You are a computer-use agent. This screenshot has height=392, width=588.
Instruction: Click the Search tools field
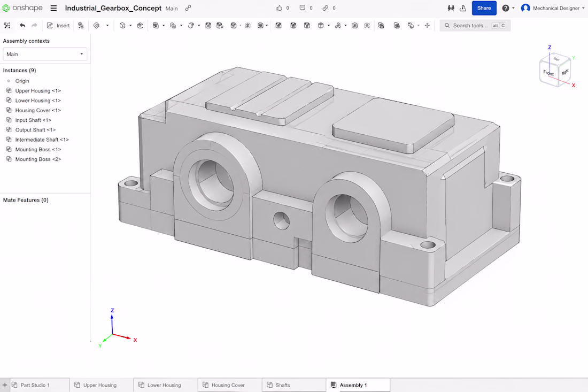475,26
